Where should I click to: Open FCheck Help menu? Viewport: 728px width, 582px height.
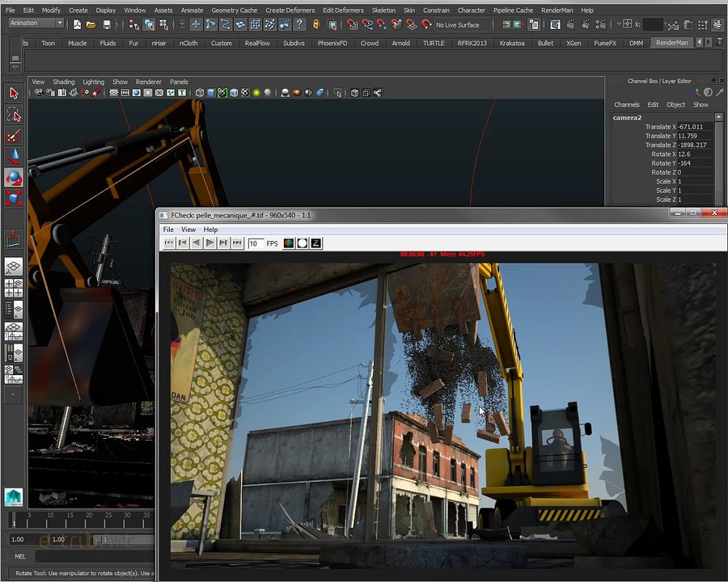(210, 230)
